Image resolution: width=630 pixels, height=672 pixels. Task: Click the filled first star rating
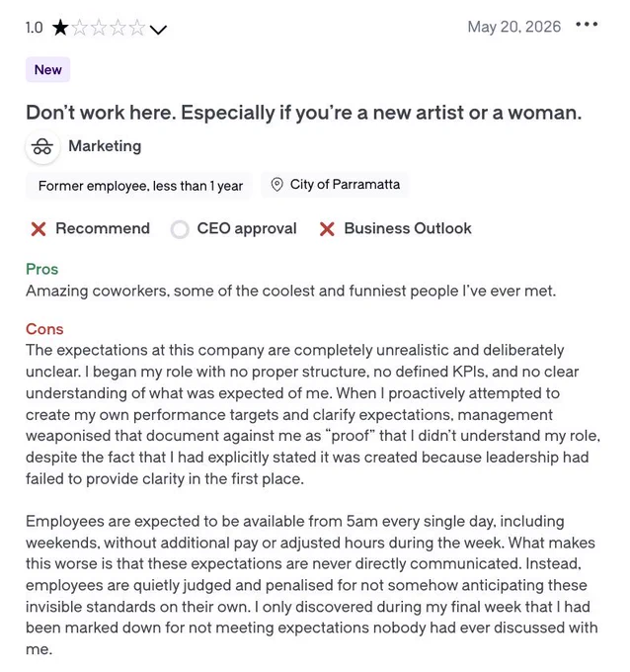tap(60, 29)
